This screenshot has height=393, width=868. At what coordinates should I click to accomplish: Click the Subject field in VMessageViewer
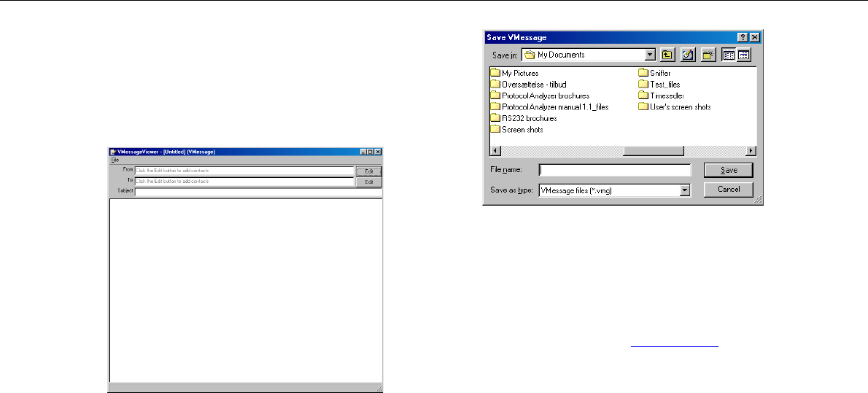(258, 192)
